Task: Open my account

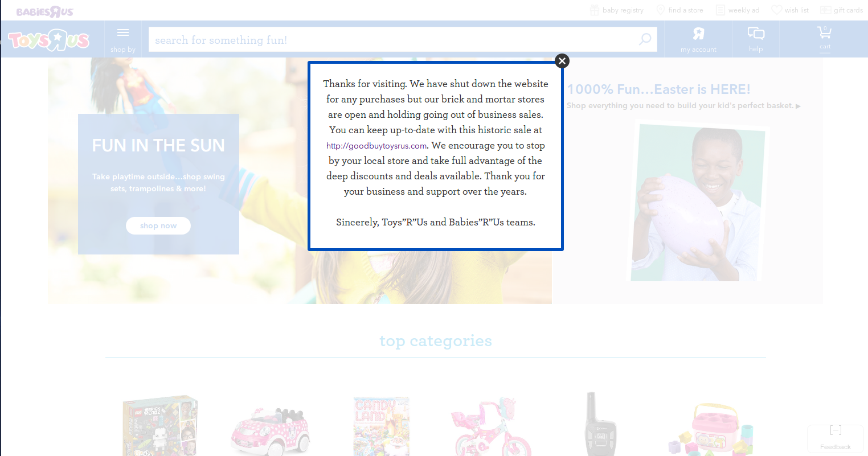Action: coord(699,40)
